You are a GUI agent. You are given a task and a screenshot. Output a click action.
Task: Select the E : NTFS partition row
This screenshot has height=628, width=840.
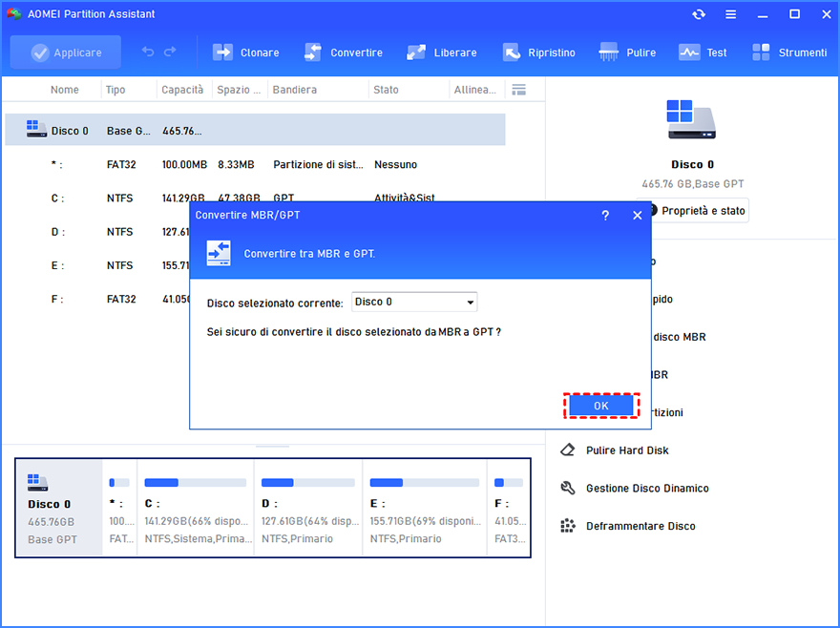tap(97, 265)
